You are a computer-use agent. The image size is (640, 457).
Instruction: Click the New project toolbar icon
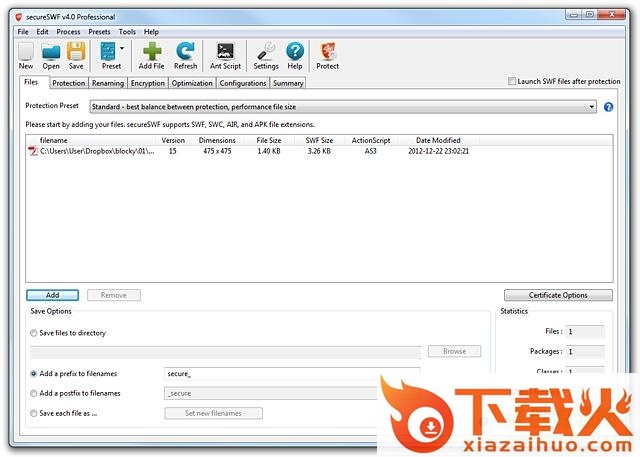tap(26, 52)
